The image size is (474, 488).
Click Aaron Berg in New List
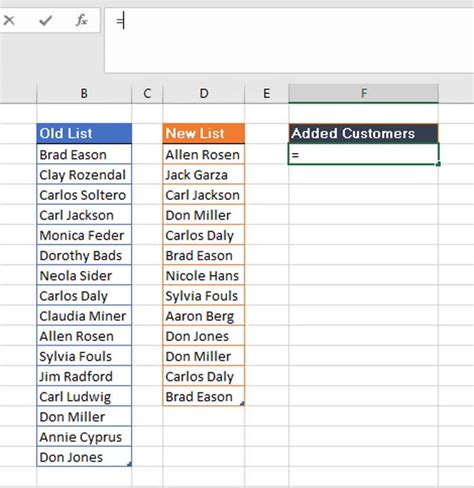204,316
